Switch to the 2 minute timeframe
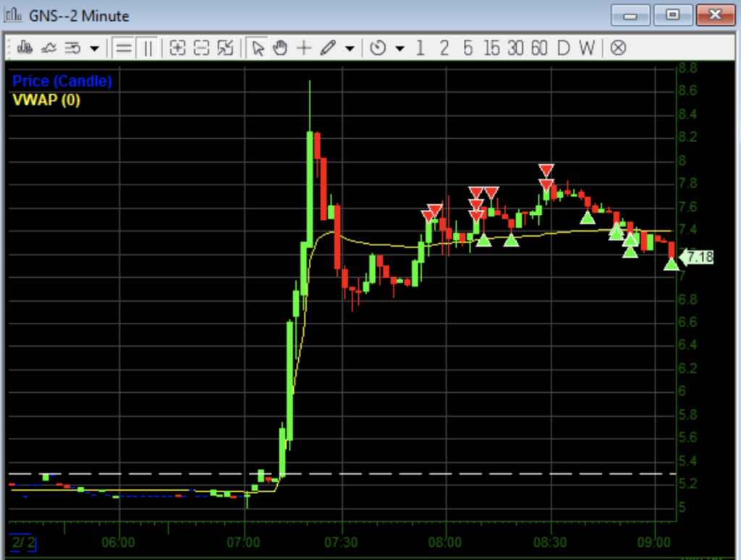 (x=444, y=48)
